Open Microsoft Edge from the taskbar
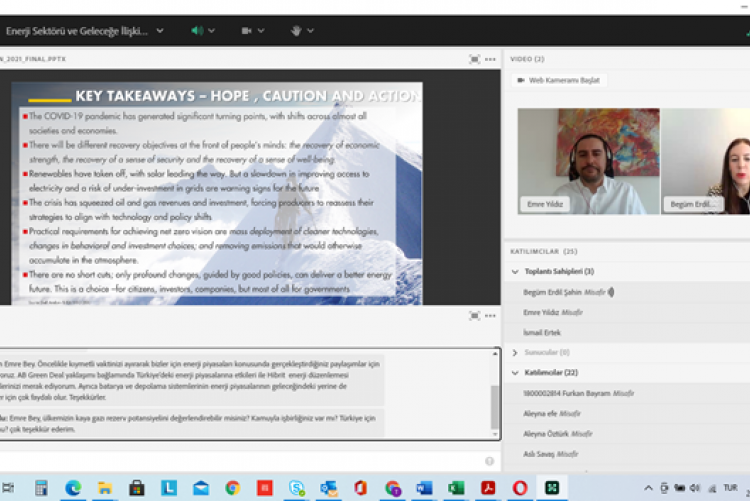 tap(73, 488)
